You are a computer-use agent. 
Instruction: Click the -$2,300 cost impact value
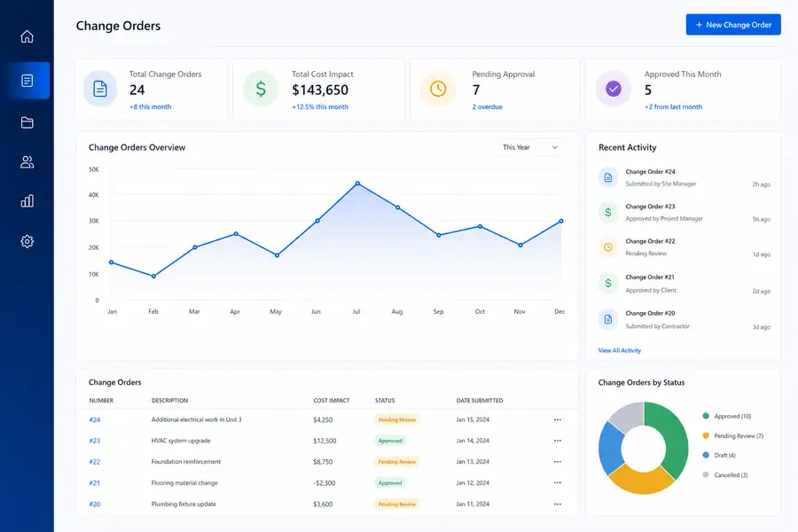(x=325, y=482)
